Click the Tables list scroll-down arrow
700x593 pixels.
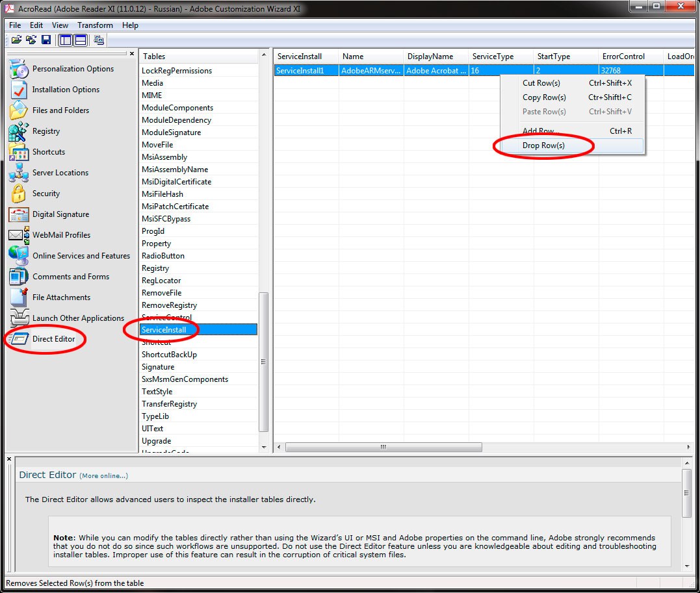[264, 447]
